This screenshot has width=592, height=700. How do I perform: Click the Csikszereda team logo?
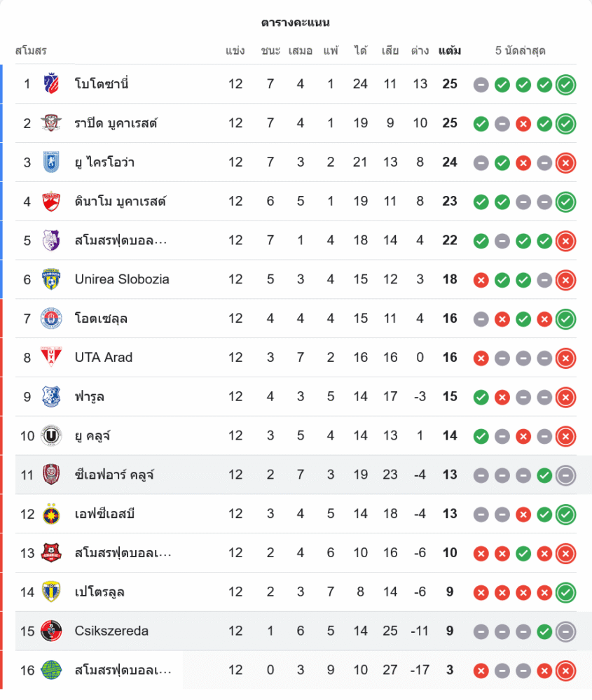coord(51,631)
